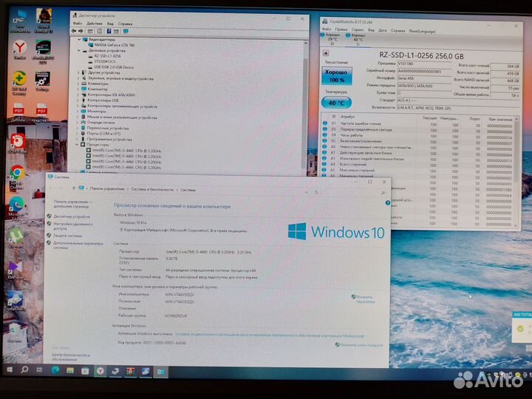Open Дополнительные параметры системы link
532x399 pixels.
(x=78, y=245)
